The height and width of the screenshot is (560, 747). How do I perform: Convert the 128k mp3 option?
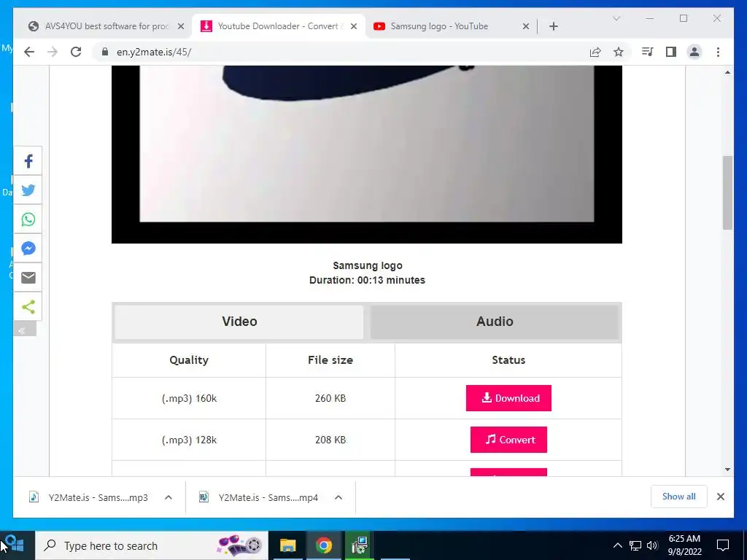(508, 440)
